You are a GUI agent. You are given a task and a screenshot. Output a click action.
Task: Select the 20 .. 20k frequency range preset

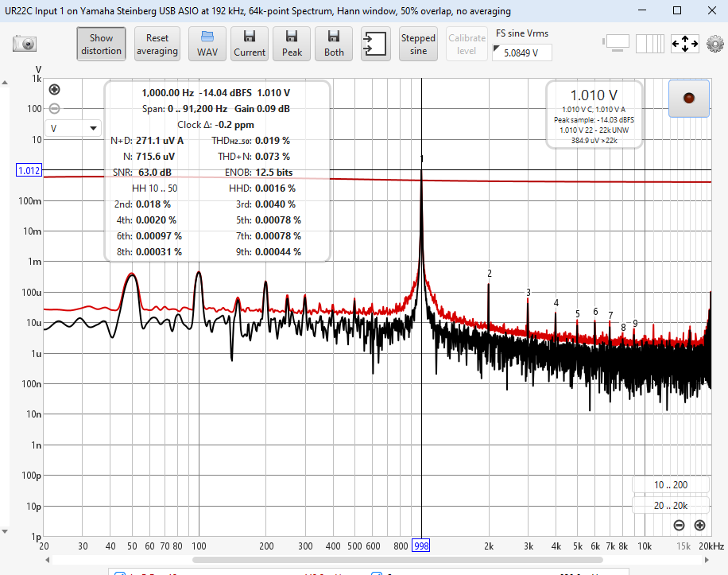(x=670, y=505)
